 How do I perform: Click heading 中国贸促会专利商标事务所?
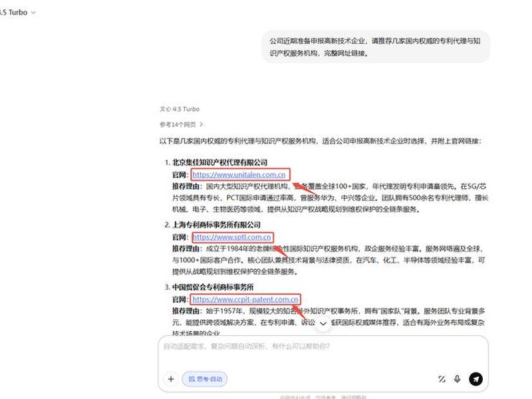(x=213, y=287)
